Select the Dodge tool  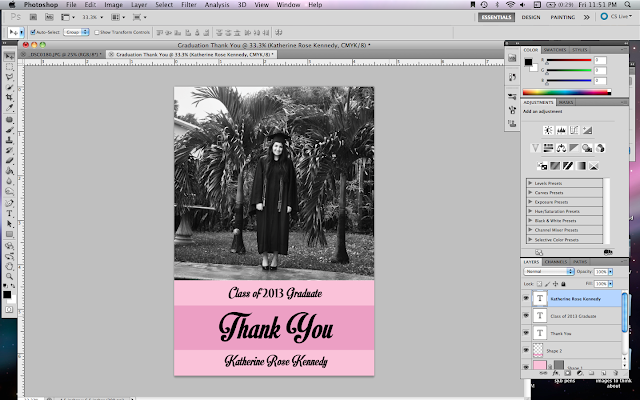[9, 191]
